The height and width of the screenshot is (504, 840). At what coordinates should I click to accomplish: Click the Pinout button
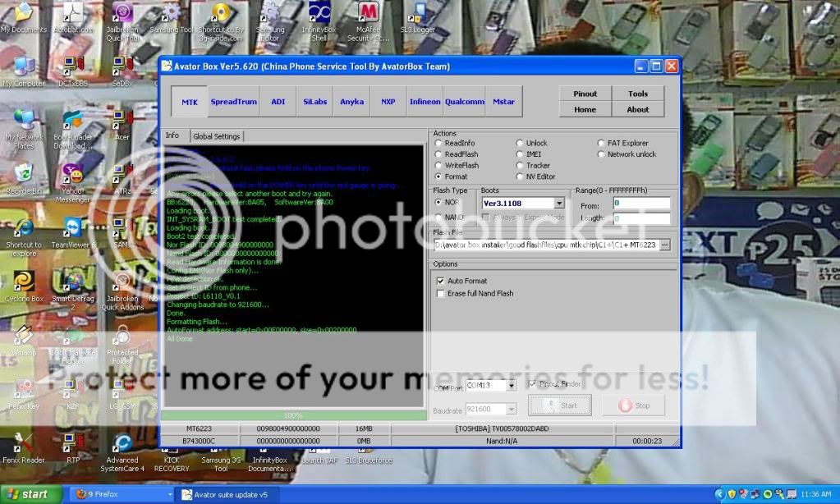pos(585,94)
